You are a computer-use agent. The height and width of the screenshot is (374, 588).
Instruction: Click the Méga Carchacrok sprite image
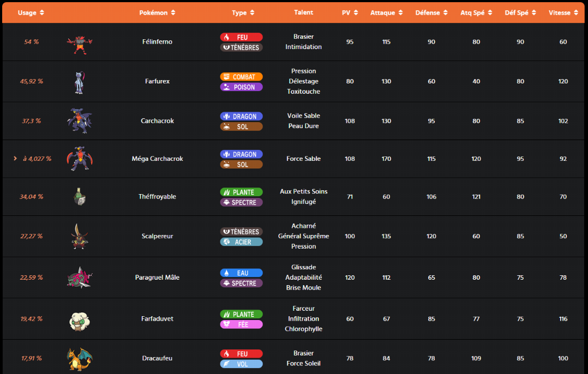tap(80, 159)
